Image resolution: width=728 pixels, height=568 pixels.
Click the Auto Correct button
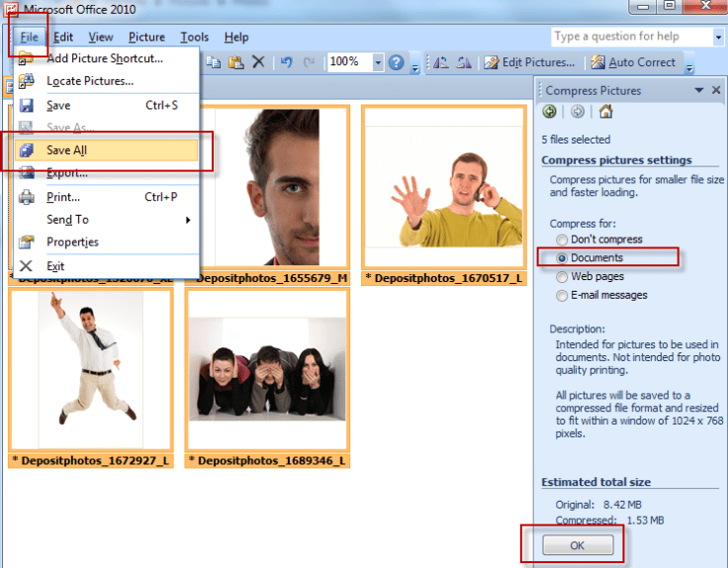(x=633, y=62)
